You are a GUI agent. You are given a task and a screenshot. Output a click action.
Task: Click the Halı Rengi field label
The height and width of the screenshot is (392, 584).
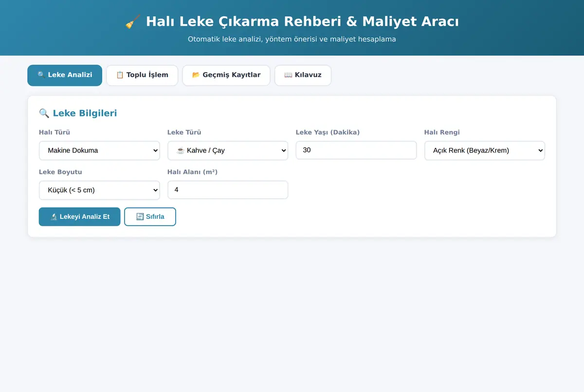[x=442, y=132]
